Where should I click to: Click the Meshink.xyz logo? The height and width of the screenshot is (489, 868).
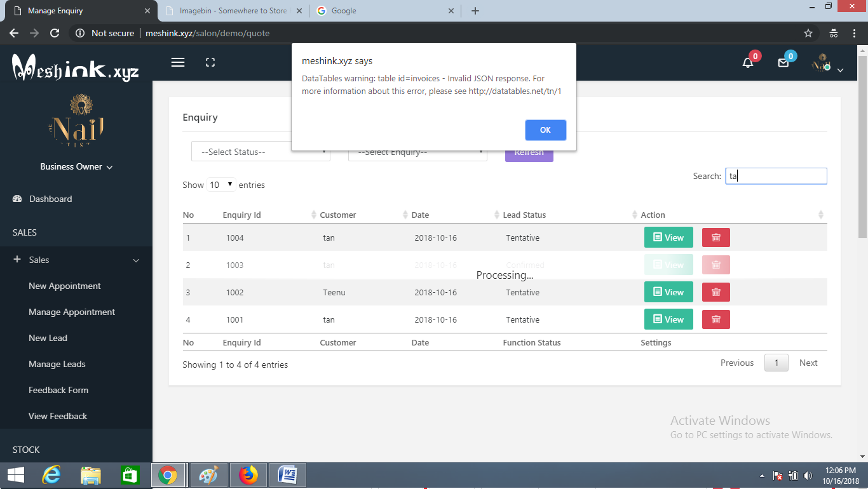[x=75, y=67]
